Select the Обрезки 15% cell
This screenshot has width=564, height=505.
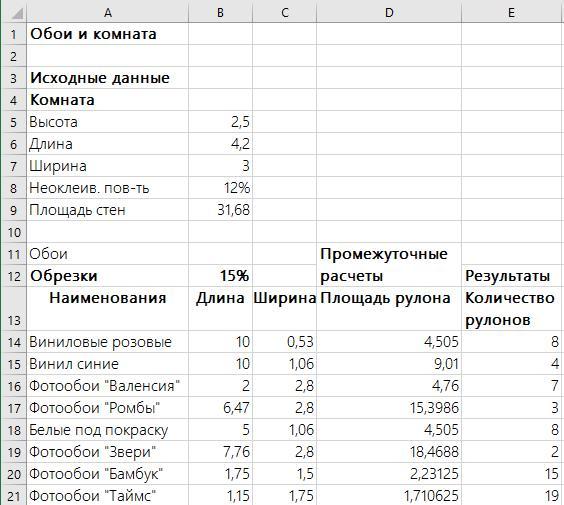[x=220, y=276]
